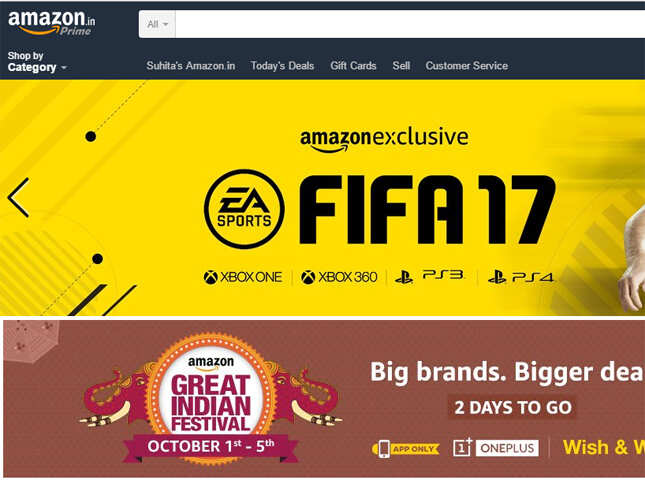The width and height of the screenshot is (645, 480).
Task: Go to Today's Deals
Action: [282, 66]
